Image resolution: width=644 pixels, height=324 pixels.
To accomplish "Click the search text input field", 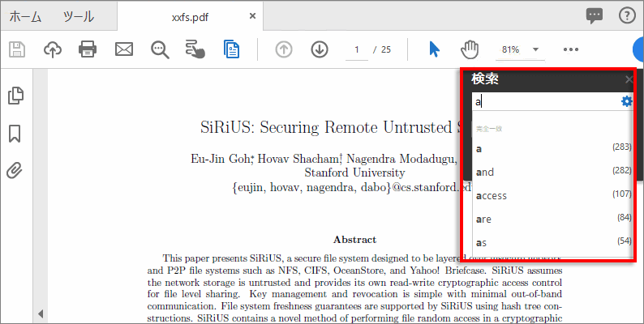I will pos(545,101).
